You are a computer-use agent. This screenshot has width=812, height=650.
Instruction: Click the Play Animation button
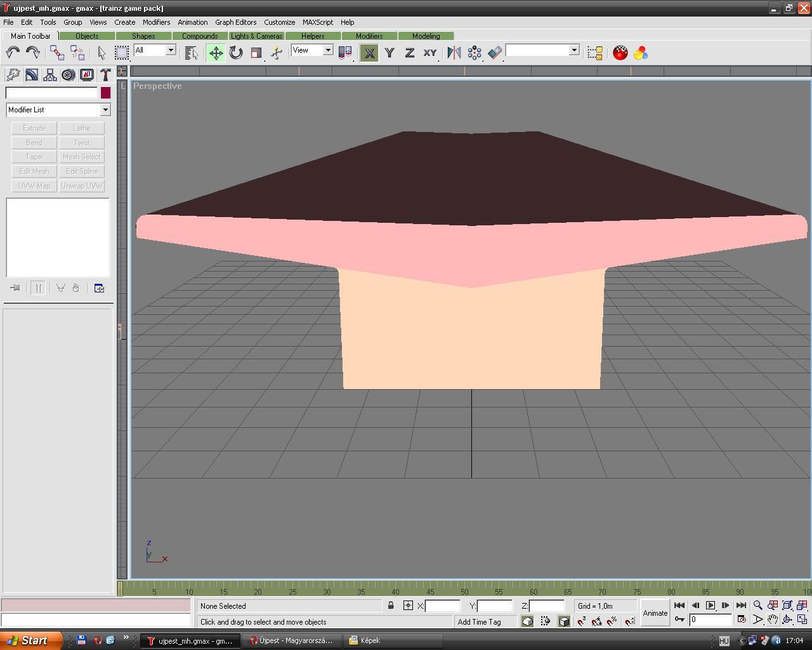710,606
